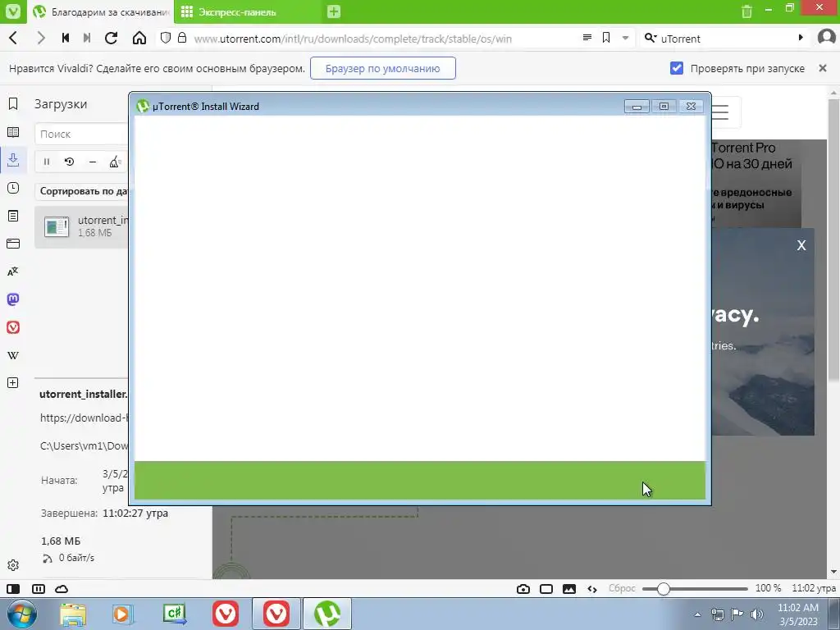Open the Reading List side panel
The image size is (840, 630).
(13, 132)
